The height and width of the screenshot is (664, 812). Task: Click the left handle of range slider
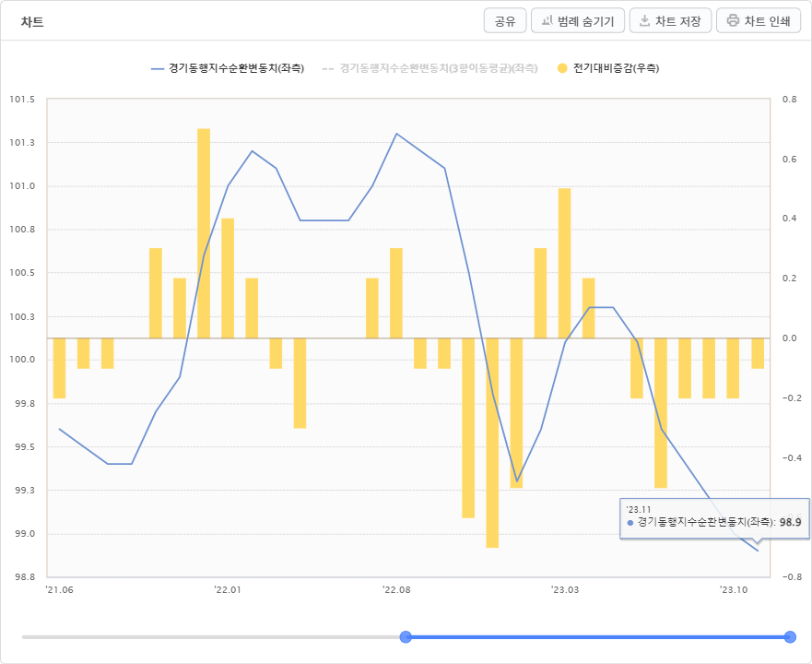coord(406,637)
